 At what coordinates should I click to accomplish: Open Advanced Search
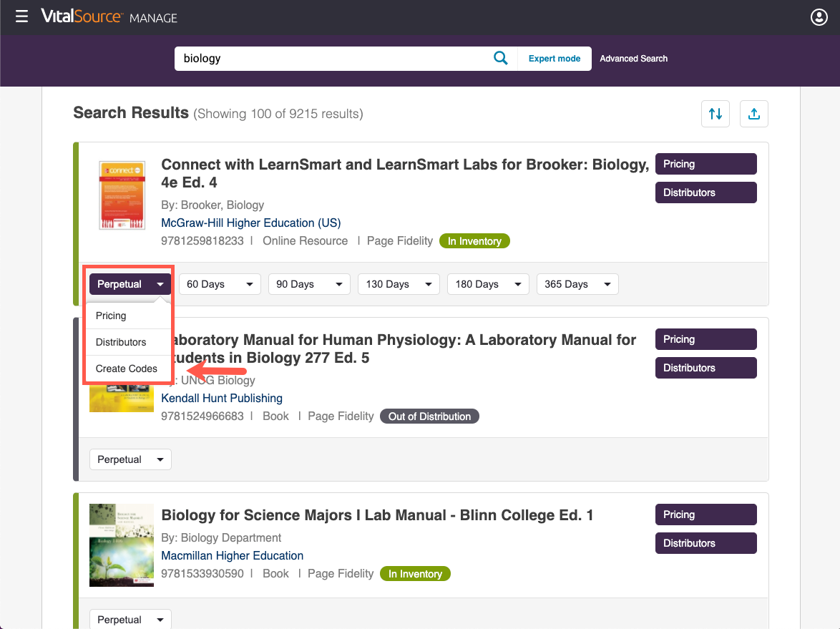coord(633,59)
